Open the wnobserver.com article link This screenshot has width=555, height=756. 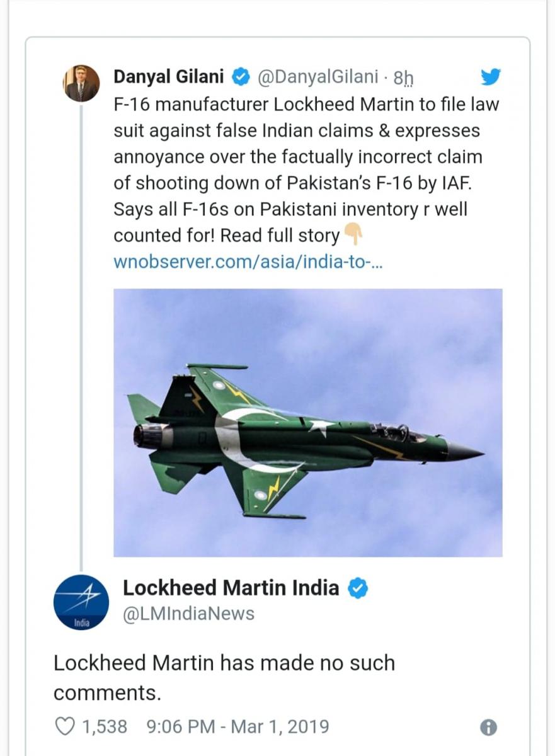[x=248, y=261]
